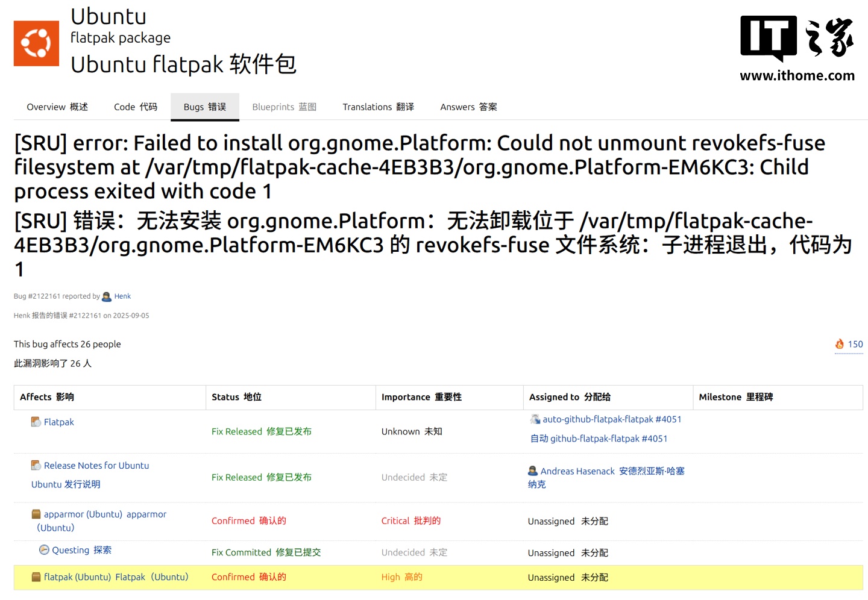Follow the auto-github-flatpak-flatpak #4051 link

click(x=611, y=419)
